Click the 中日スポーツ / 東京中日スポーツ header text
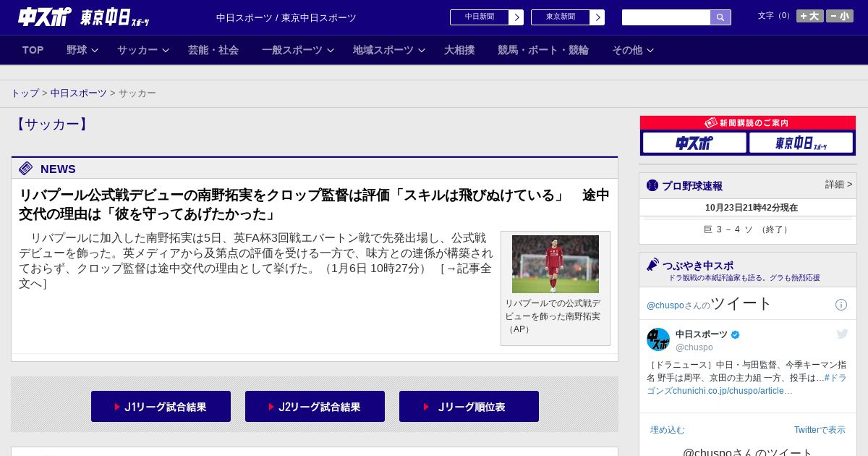The width and height of the screenshot is (868, 456). coord(286,17)
